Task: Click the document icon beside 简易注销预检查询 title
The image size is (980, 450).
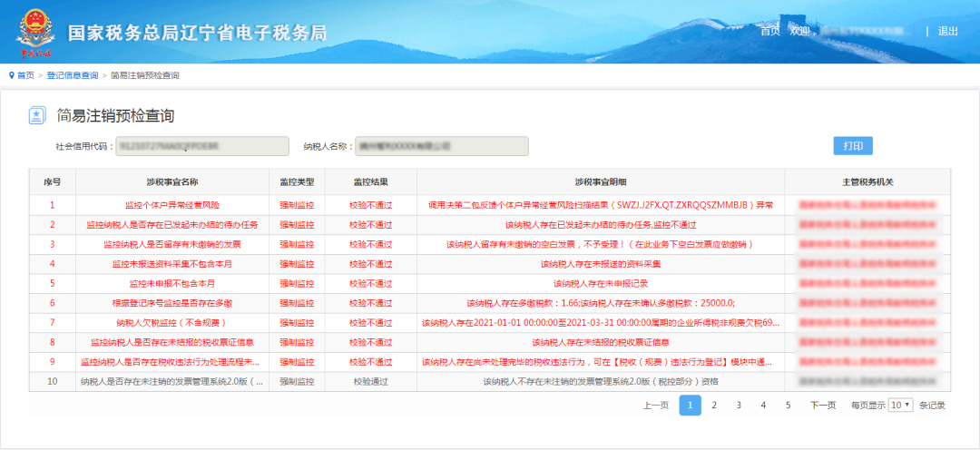Action: click(x=37, y=115)
